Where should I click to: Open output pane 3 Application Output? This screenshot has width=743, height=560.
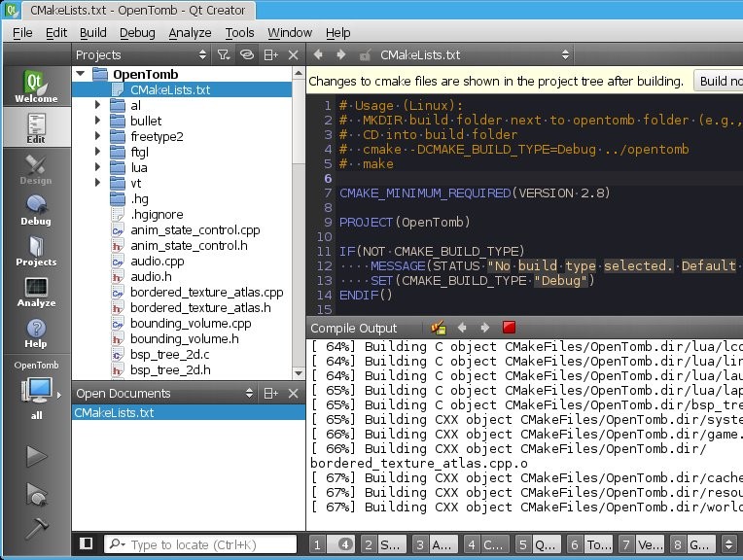click(x=435, y=544)
